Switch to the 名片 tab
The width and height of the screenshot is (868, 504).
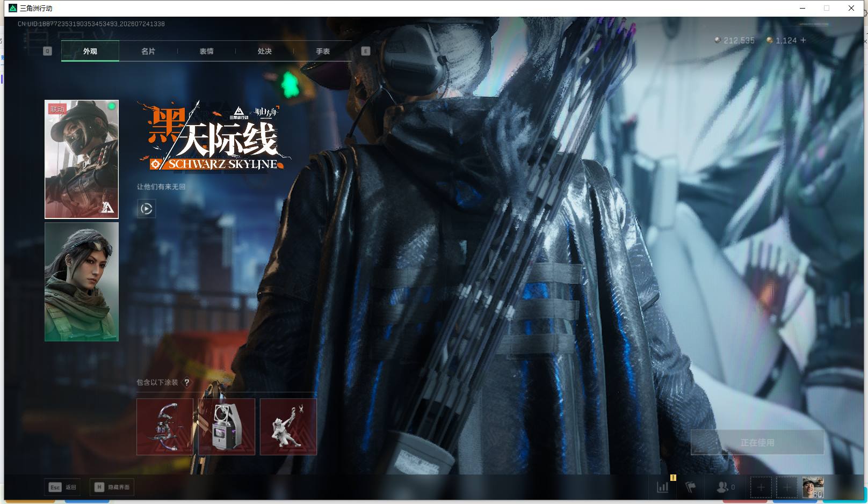148,51
